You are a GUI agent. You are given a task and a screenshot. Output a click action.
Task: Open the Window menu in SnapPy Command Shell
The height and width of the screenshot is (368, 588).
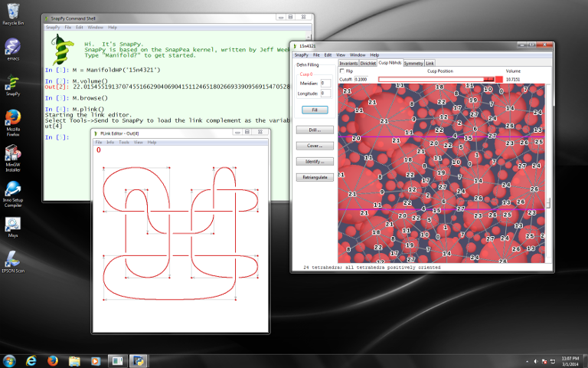point(95,28)
